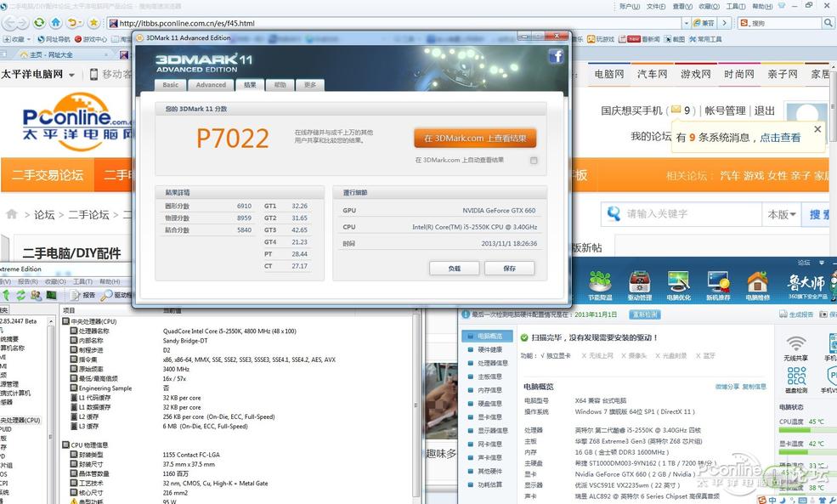Go to browser home page icon
Screen dimensions: 837x504
click(55, 23)
